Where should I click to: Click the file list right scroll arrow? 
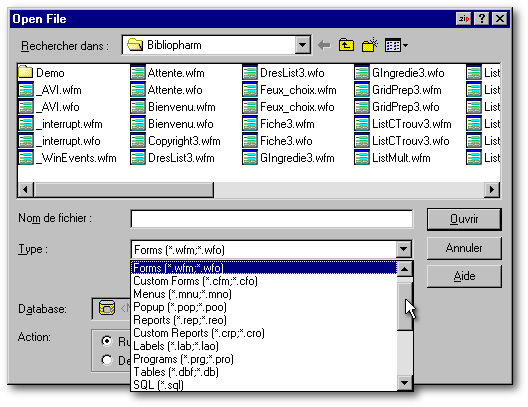click(492, 190)
